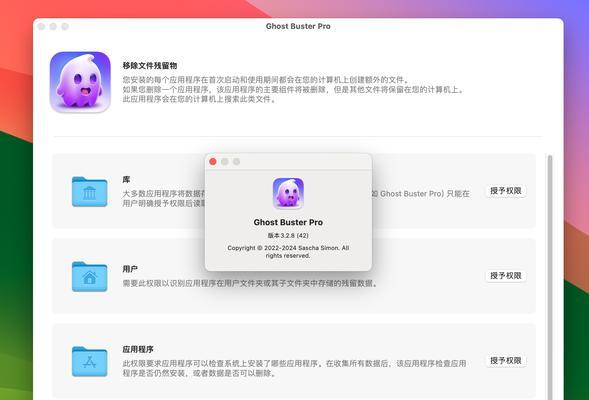The height and width of the screenshot is (400, 589).
Task: Click the version text 版本 3.2.8 (42)
Action: pos(288,235)
